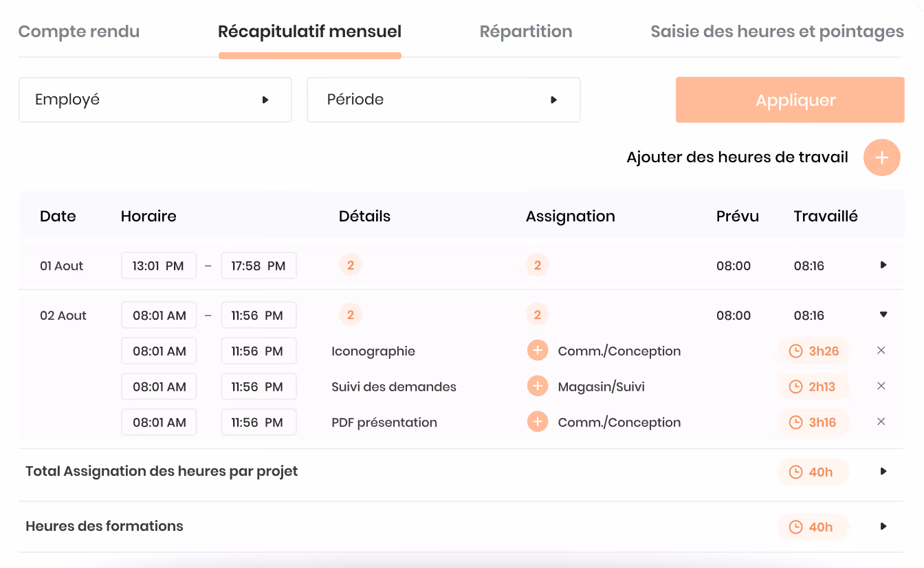Click the plus icon to add work hours
924x568 pixels.
[x=882, y=157]
